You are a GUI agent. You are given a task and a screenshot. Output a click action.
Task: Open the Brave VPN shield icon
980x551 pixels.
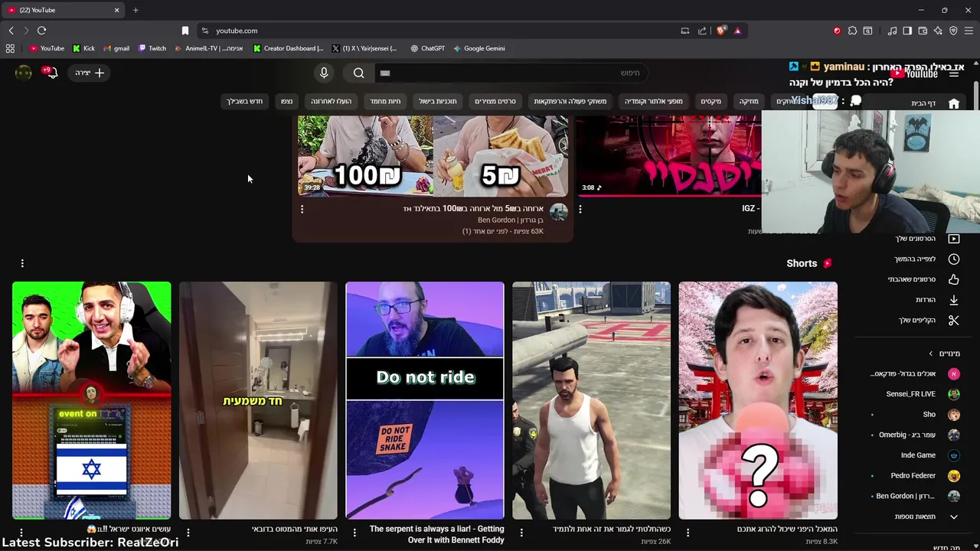pos(953,31)
